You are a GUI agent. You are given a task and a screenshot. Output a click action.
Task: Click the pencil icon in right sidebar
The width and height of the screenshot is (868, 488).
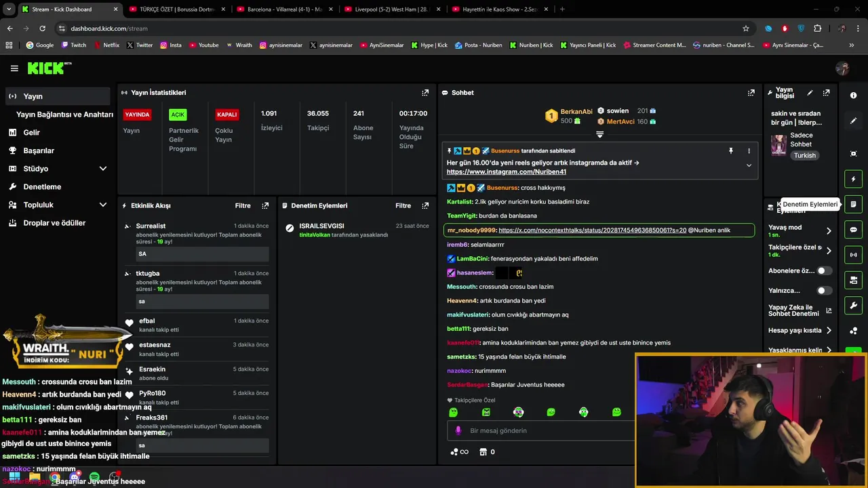click(853, 121)
